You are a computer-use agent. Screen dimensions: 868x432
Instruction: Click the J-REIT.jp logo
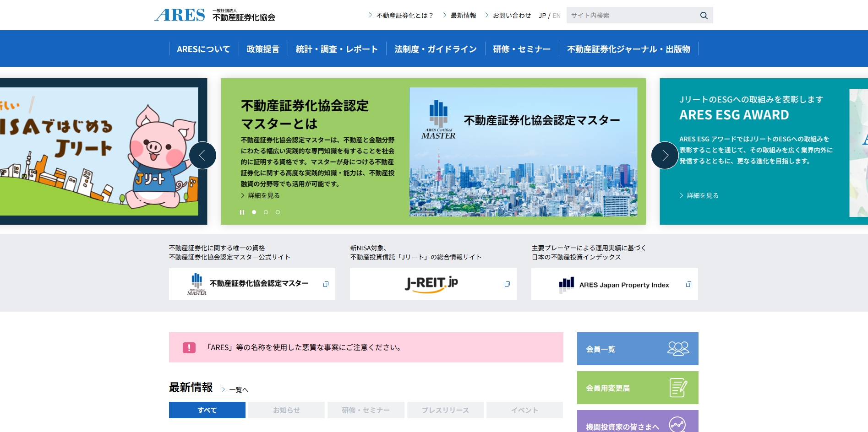pos(431,284)
